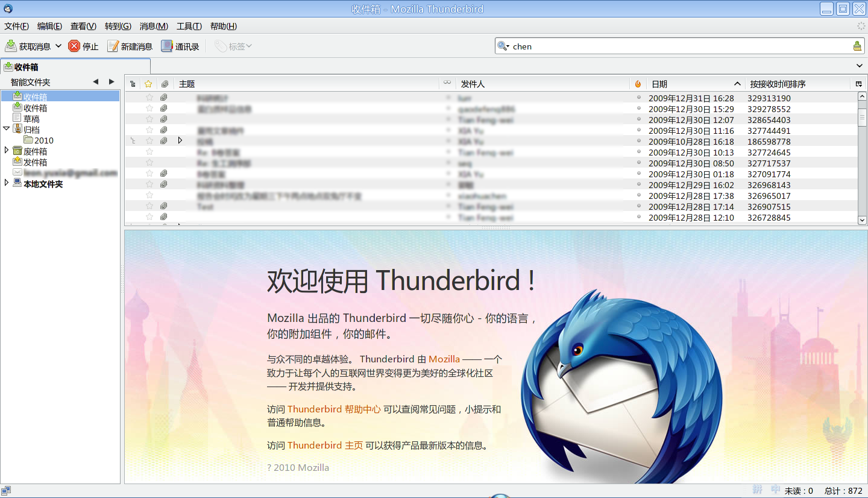Toggle read status of 2009年12月30日 08:50 message
Screen dimensions: 868x498
(x=448, y=162)
